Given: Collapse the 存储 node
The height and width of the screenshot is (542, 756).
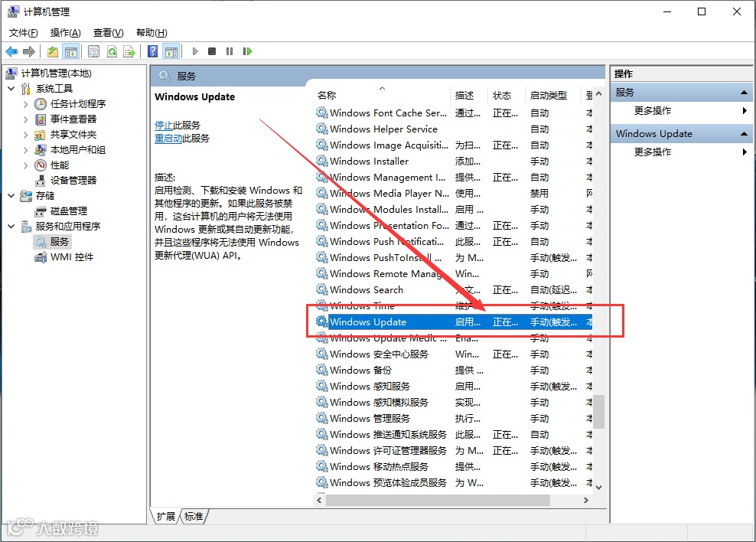Looking at the screenshot, I should tap(11, 196).
